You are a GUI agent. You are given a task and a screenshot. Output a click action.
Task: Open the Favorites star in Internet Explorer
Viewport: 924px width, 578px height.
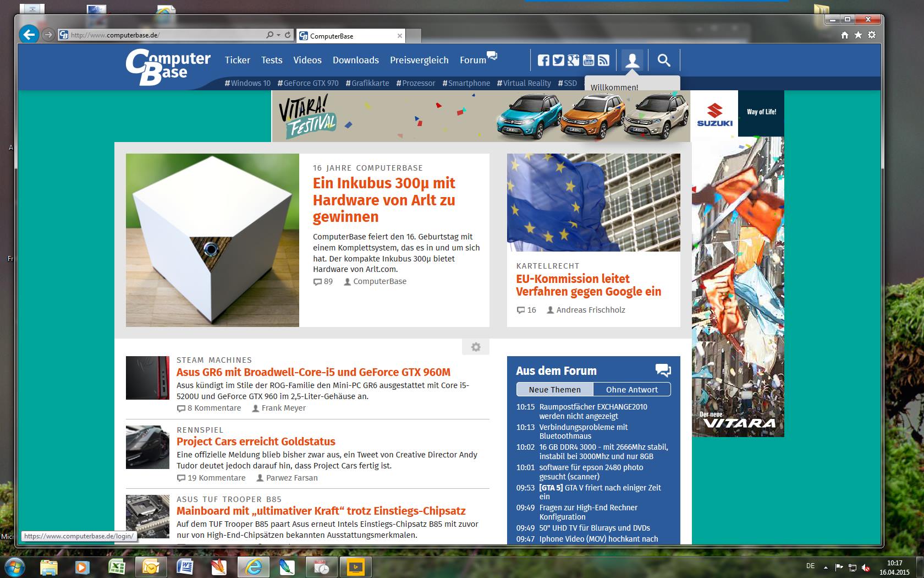click(858, 35)
